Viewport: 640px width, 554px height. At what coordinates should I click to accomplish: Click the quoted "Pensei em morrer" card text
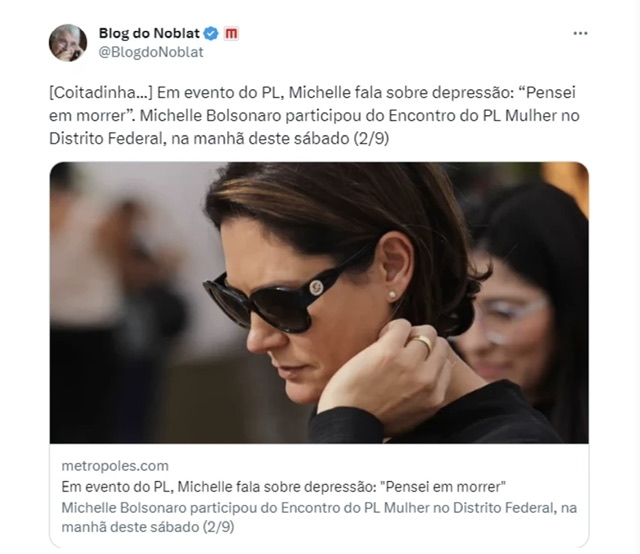point(443,487)
